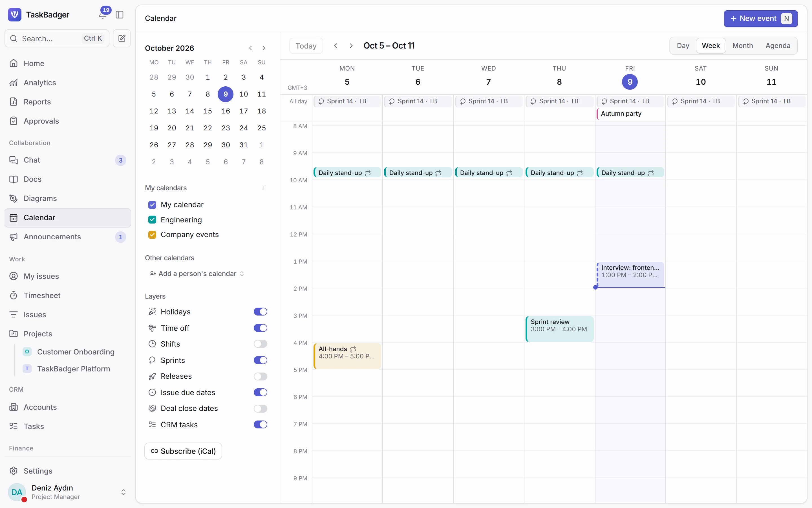
Task: Focus the Search field
Action: click(57, 38)
